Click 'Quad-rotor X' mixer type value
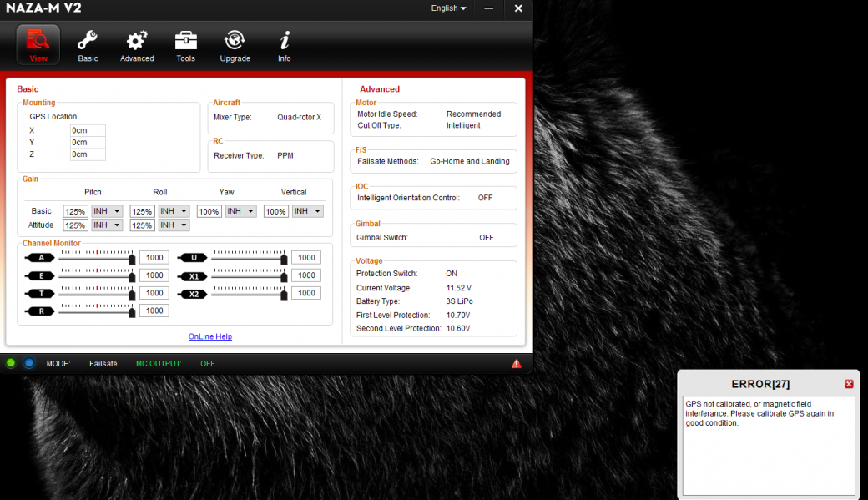This screenshot has height=500, width=868. [x=299, y=117]
